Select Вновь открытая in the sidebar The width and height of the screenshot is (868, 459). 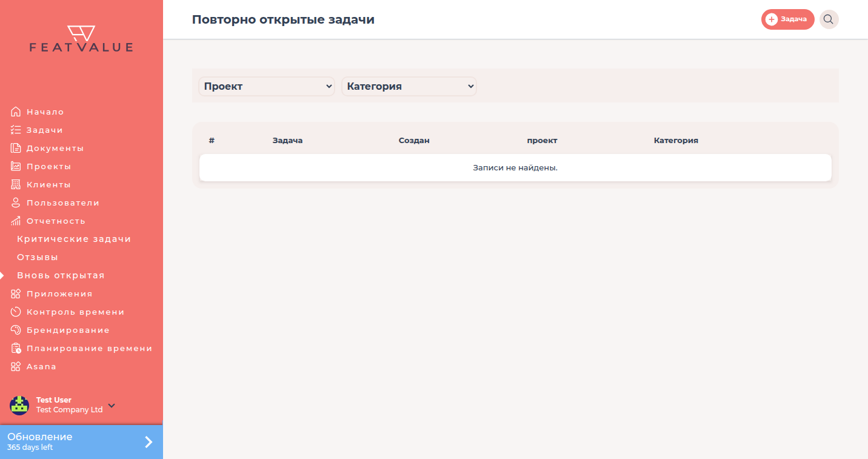click(x=61, y=275)
